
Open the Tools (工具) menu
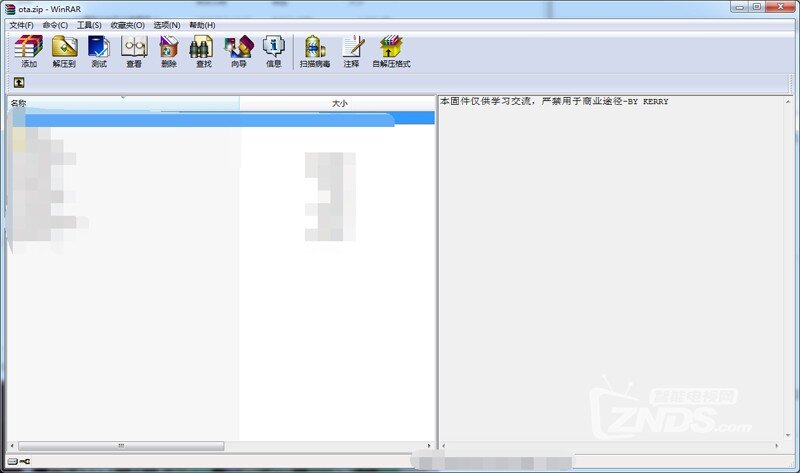coord(89,25)
